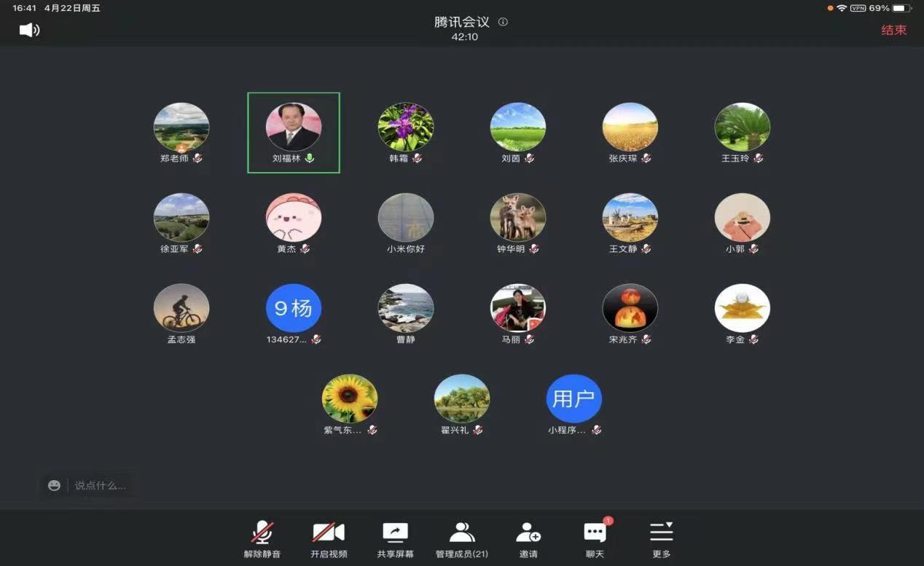Start screen sharing via 共享屏幕
The width and height of the screenshot is (924, 566).
click(x=395, y=540)
